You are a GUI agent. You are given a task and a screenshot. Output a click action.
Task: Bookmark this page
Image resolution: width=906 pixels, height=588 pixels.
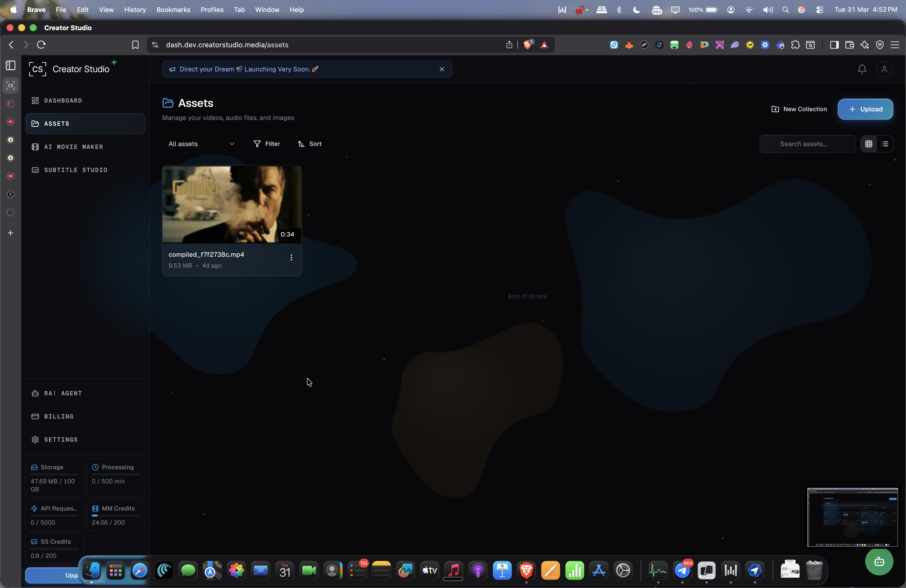[x=135, y=45]
